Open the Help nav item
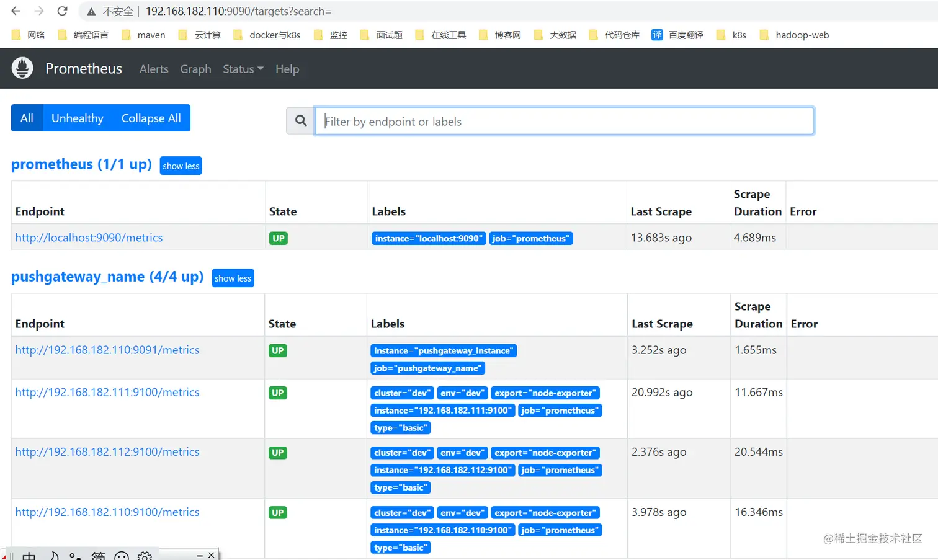This screenshot has height=560, width=938. pyautogui.click(x=287, y=69)
